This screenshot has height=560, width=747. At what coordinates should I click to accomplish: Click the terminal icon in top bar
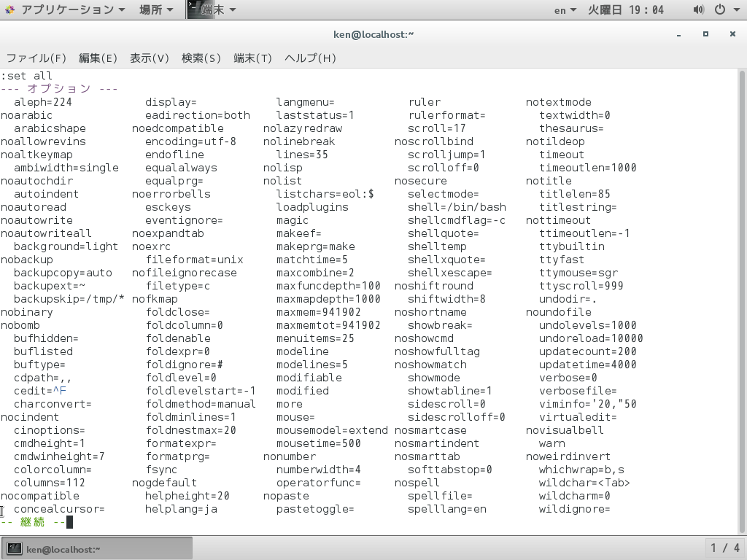click(x=193, y=9)
